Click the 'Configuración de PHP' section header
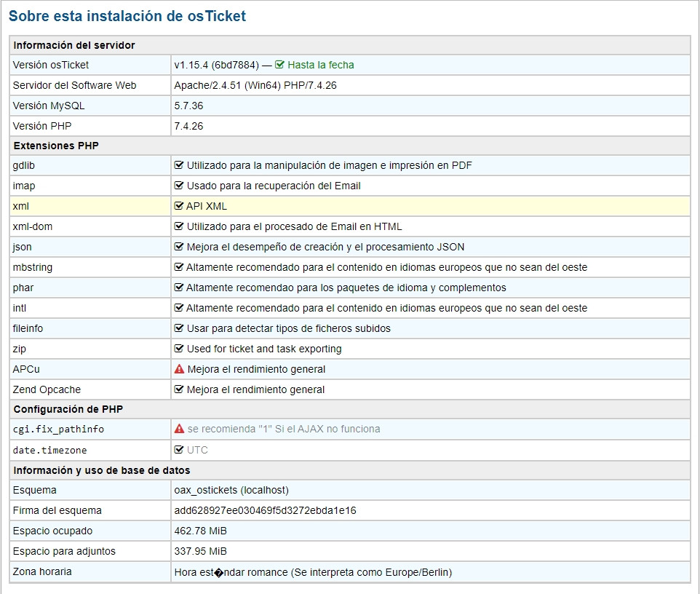This screenshot has width=700, height=594. point(69,409)
